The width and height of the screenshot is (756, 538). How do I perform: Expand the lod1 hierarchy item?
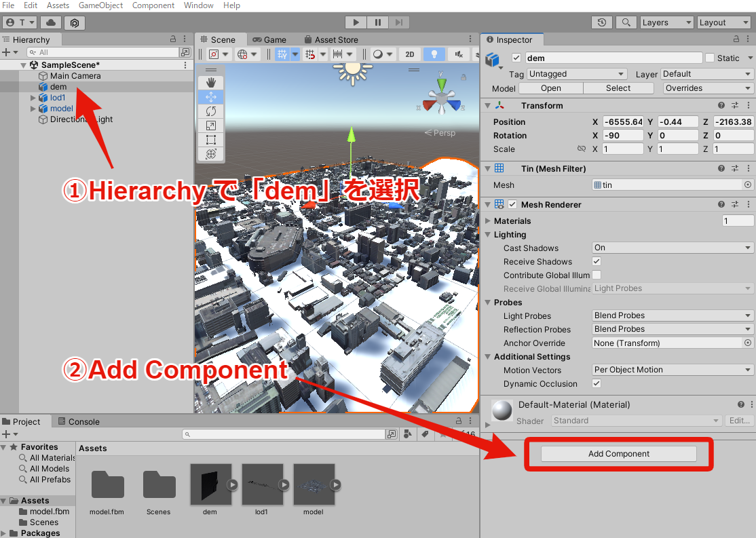[x=33, y=98]
